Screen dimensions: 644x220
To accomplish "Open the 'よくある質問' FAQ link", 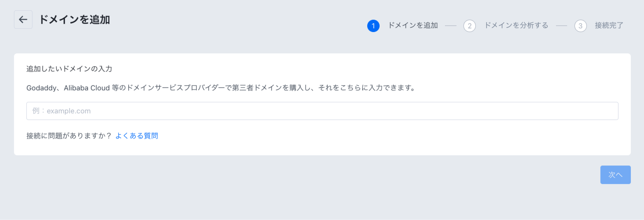I will point(137,136).
